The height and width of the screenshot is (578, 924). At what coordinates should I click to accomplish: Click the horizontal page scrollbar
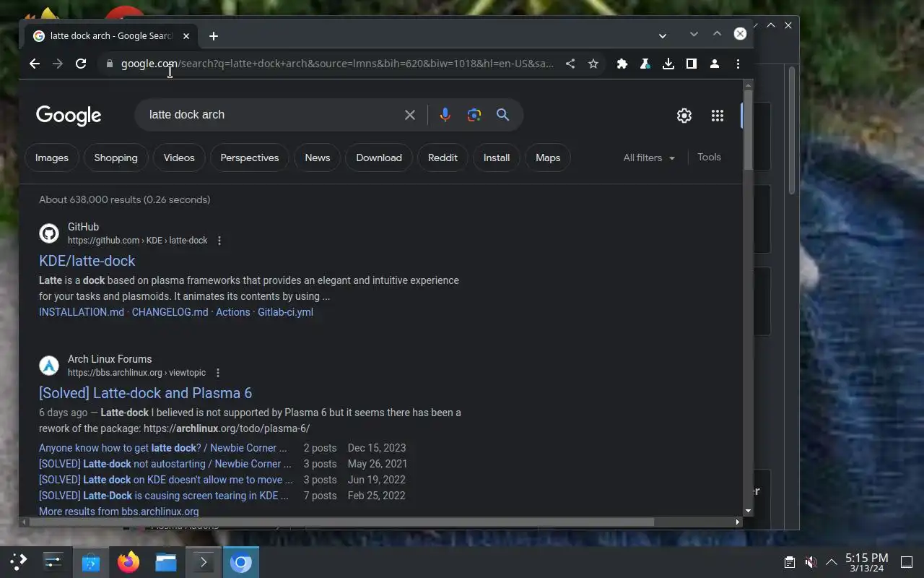tap(341, 522)
